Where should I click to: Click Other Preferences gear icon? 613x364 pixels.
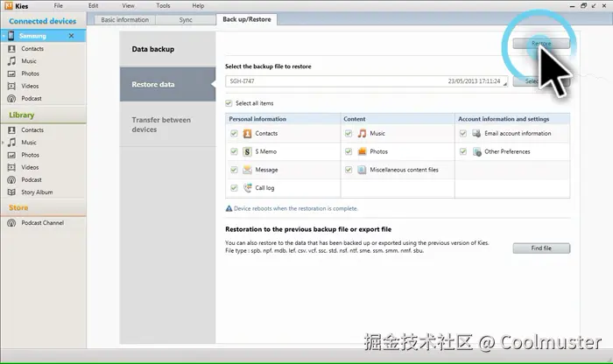[x=476, y=151]
